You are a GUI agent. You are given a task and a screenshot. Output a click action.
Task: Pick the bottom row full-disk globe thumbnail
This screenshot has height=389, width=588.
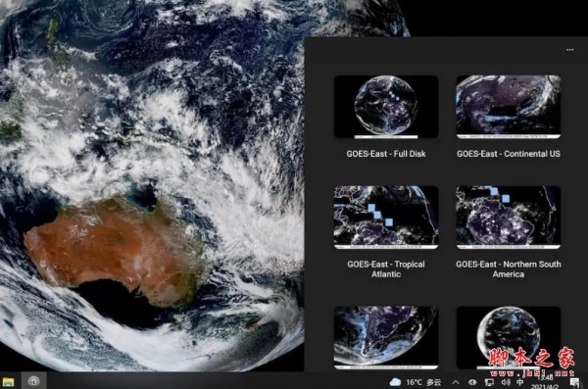(508, 338)
